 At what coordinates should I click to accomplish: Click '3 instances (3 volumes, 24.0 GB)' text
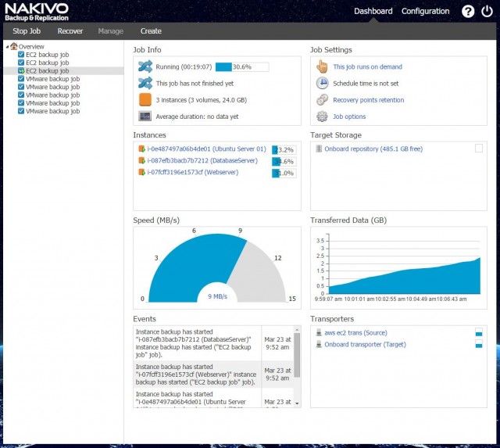pyautogui.click(x=202, y=100)
